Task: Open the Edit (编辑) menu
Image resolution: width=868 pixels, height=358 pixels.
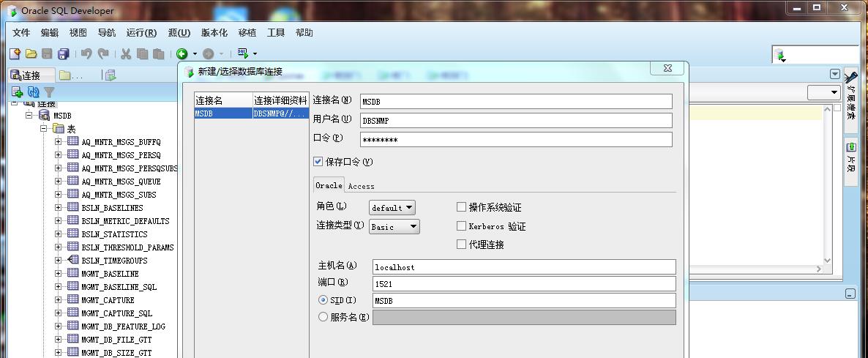Action: pos(49,33)
